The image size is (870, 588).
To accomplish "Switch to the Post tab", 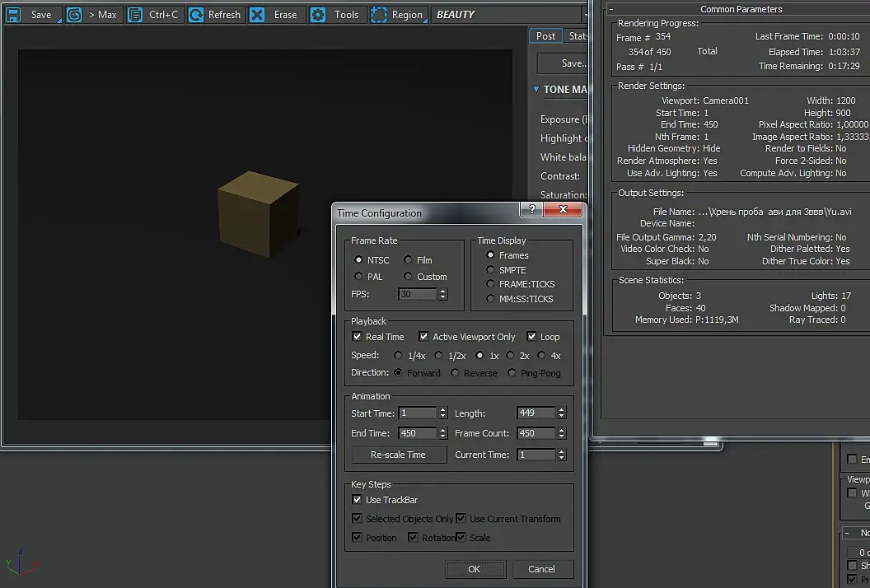I will [545, 36].
